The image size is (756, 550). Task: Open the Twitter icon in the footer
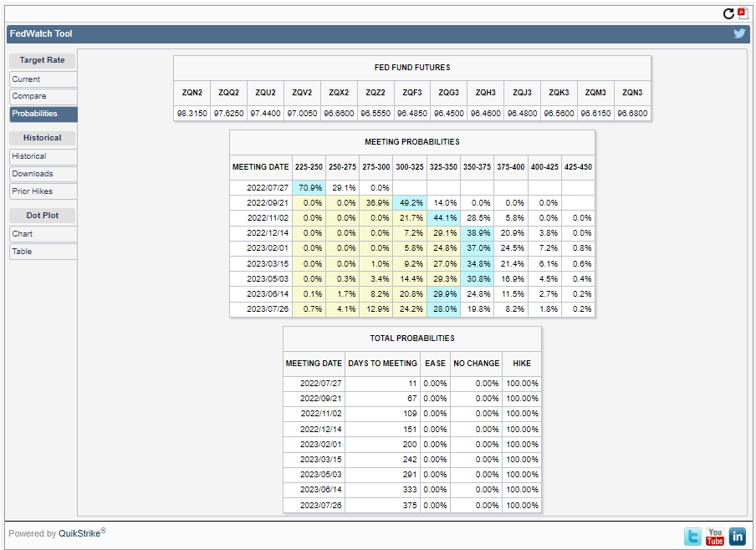692,537
